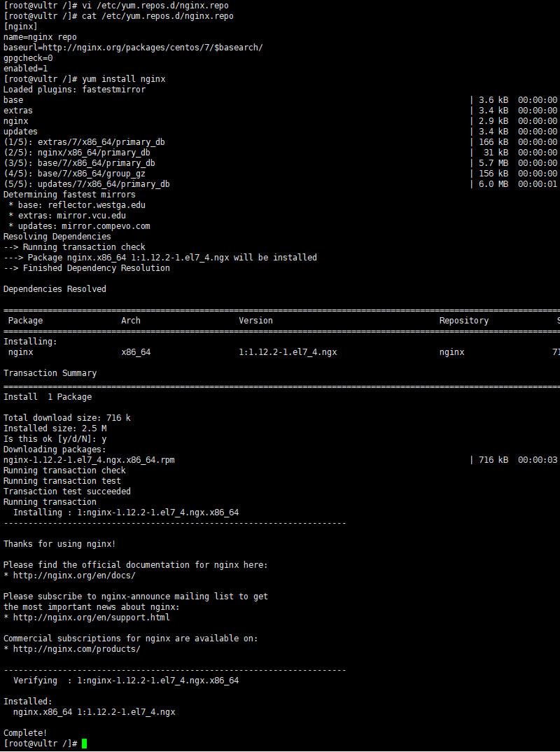Select the 'mirror.compevo.com' updates mirror line
This screenshot has height=752, width=560.
point(79,226)
